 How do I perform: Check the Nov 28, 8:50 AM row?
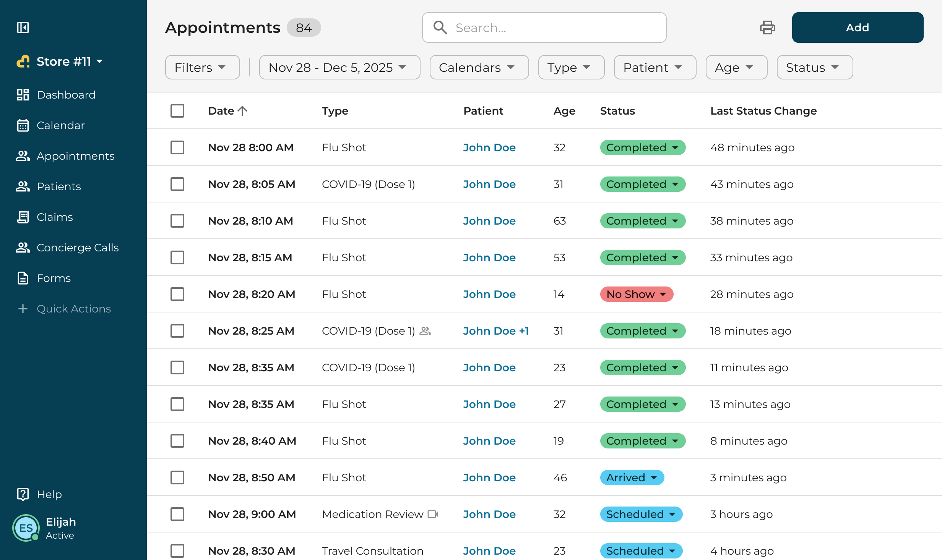click(x=177, y=477)
